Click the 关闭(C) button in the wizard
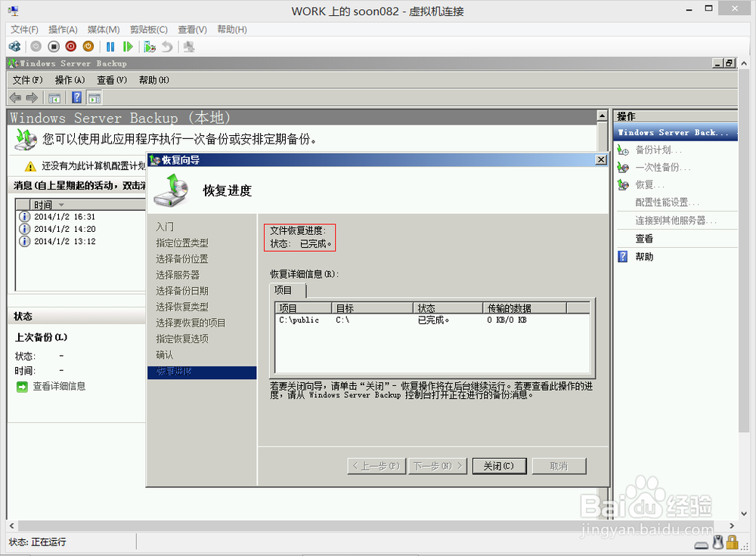This screenshot has height=556, width=756. (x=499, y=466)
